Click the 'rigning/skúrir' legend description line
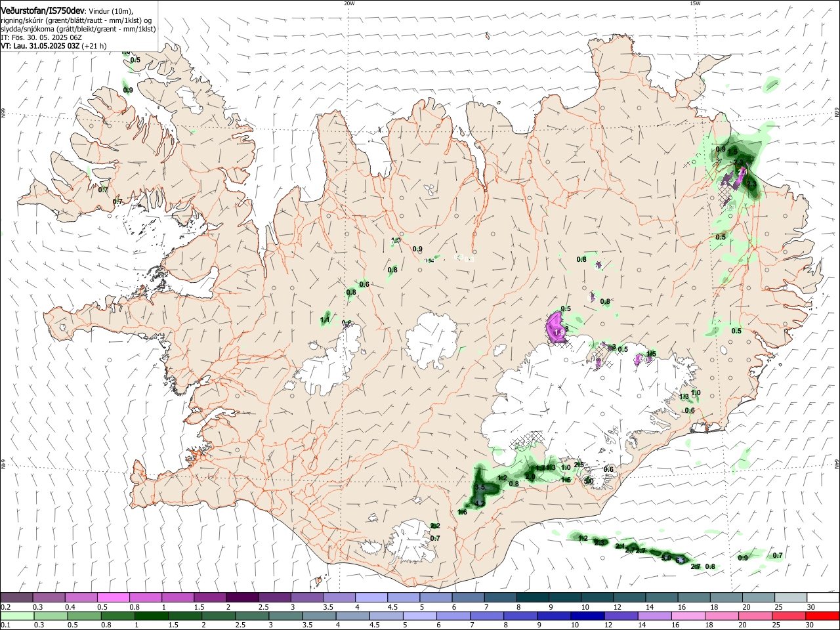Image resolution: width=840 pixels, height=630 pixels. coord(77,20)
